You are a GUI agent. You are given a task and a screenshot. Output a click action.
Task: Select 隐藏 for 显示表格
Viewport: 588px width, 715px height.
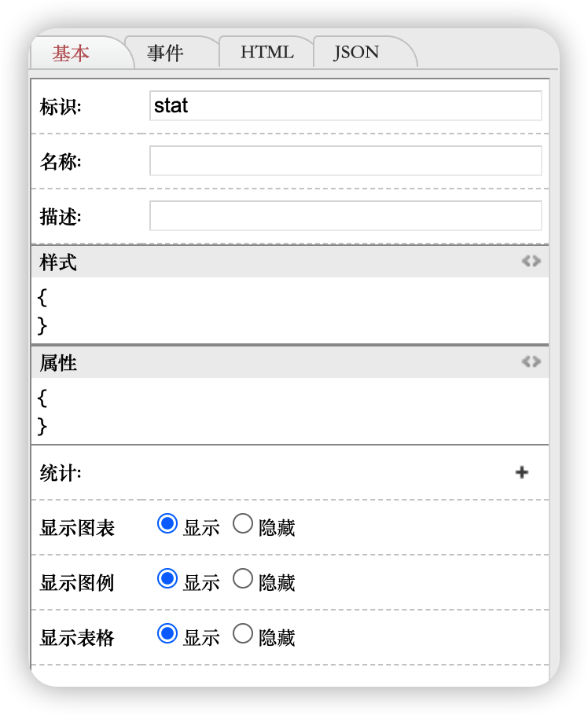(x=243, y=633)
